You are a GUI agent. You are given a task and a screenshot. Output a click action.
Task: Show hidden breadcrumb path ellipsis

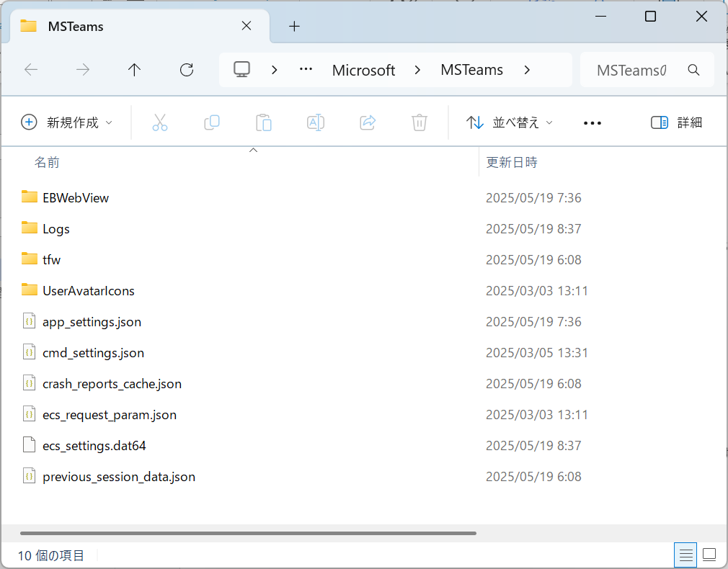tap(306, 70)
